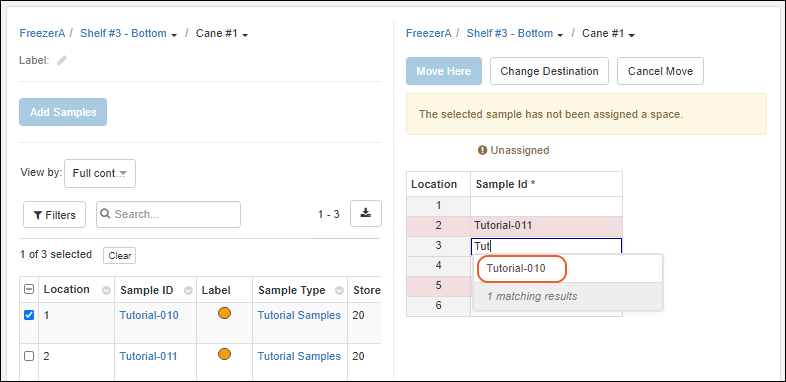Screen dimensions: 786x382
Task: Click the Sample Id cell in location 3
Action: click(546, 246)
